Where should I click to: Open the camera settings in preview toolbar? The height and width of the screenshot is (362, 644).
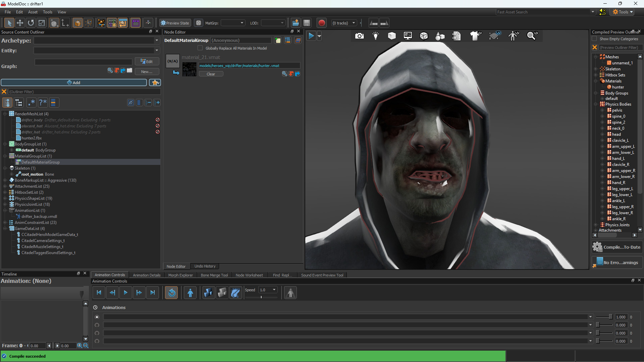click(359, 36)
